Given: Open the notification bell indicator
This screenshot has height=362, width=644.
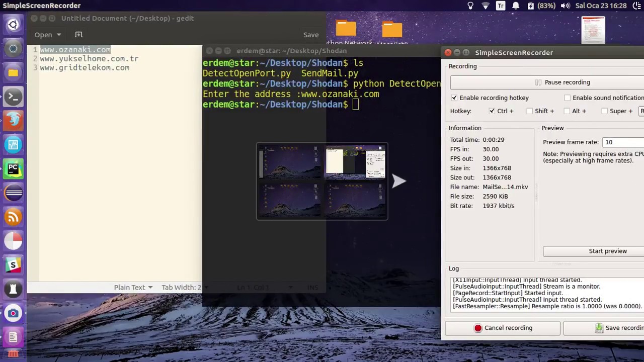Looking at the screenshot, I should [516, 6].
